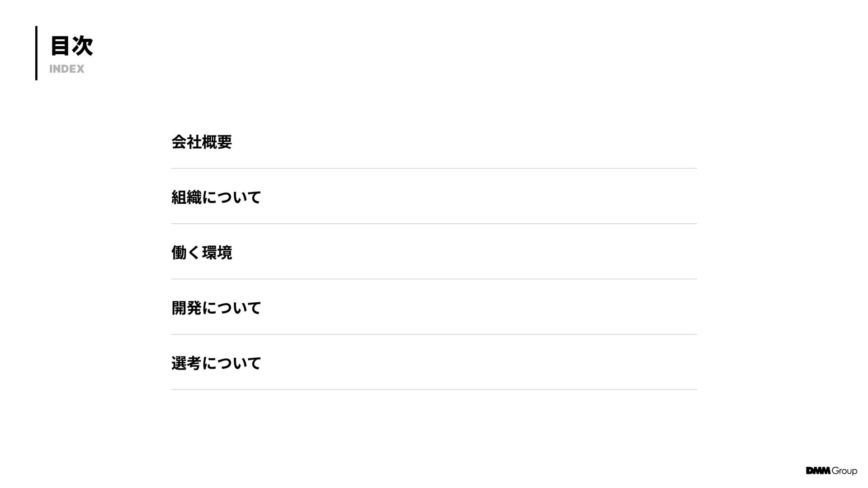Screen dimensions: 868x488
Task: Click the gray INDEX subtitle
Action: 67,69
